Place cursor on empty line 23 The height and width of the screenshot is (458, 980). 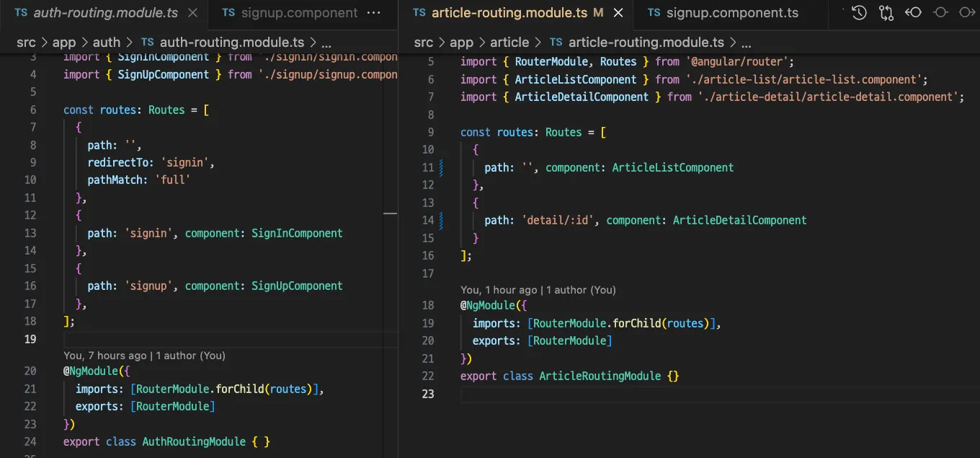(x=576, y=394)
